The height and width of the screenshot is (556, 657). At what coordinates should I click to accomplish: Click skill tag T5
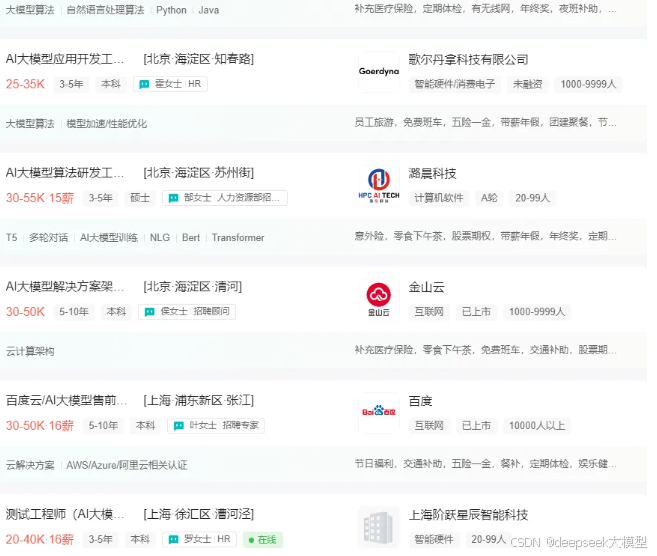[11, 238]
